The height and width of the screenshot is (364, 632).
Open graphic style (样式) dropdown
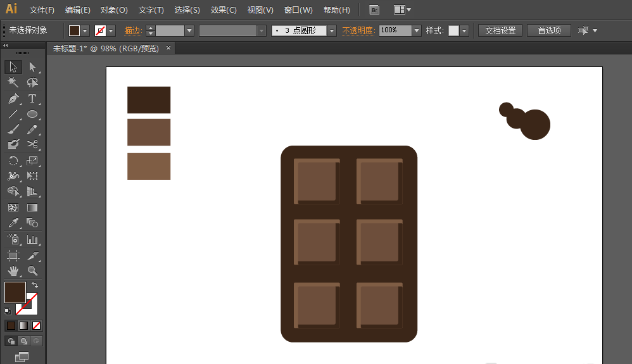(x=464, y=30)
